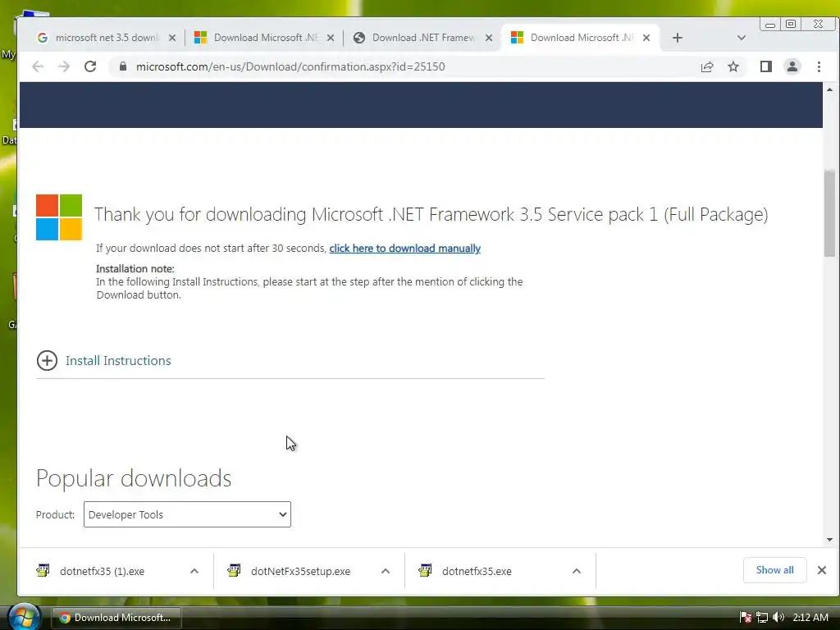Viewport: 840px width, 630px height.
Task: Open downloaded file dotnetfx35 (1).exe
Action: [102, 571]
